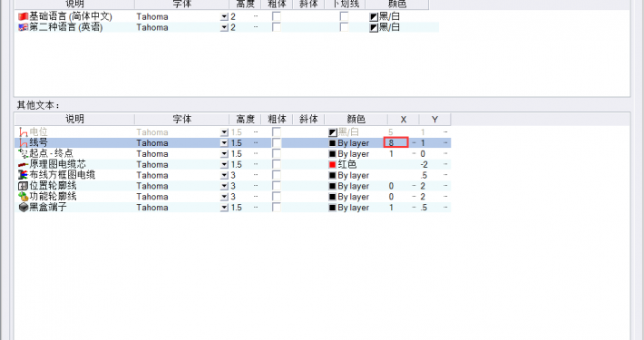Open font dropdown for 第二种语言 (英语)
The height and width of the screenshot is (340, 644).
(x=224, y=28)
